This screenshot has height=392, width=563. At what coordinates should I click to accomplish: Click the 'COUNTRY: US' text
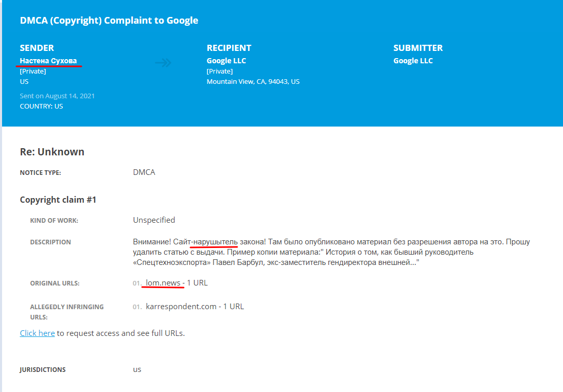[x=41, y=106]
